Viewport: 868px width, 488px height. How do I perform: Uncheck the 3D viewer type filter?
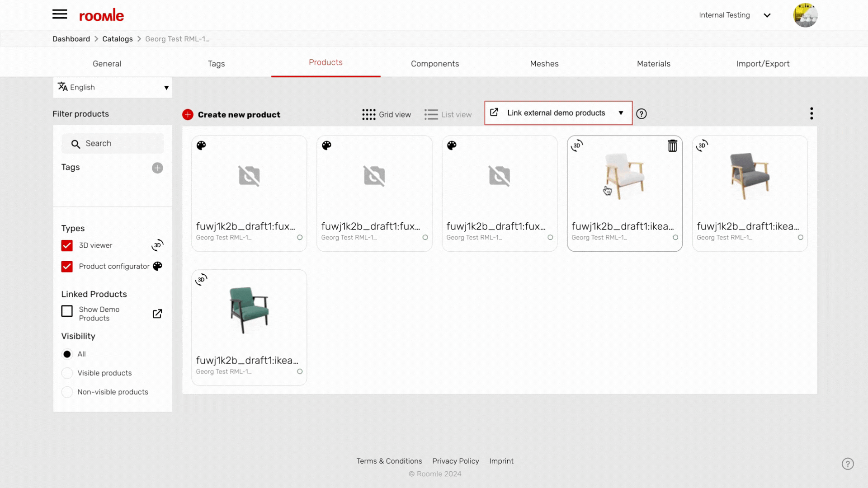pos(67,245)
